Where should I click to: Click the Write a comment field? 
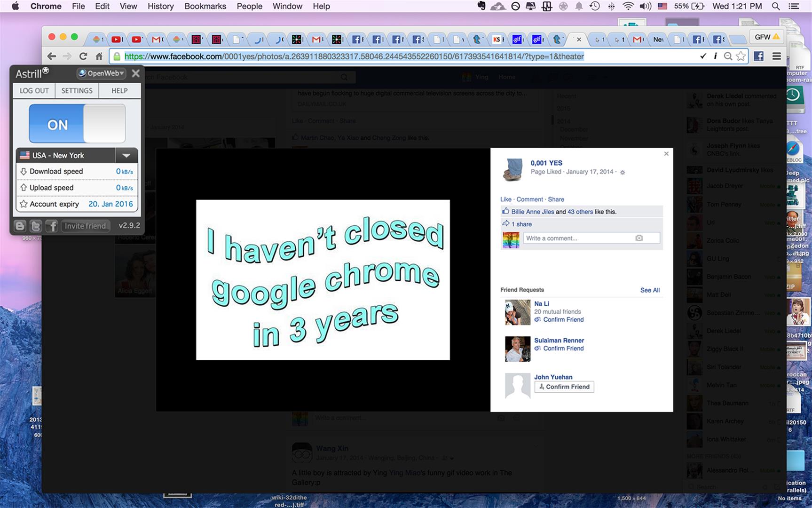[x=591, y=238]
